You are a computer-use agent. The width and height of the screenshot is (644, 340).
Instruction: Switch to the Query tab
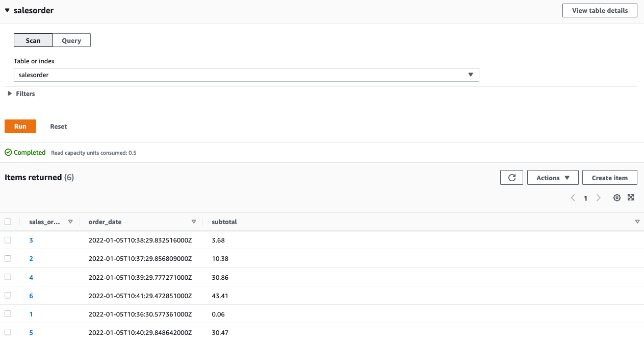tap(71, 40)
